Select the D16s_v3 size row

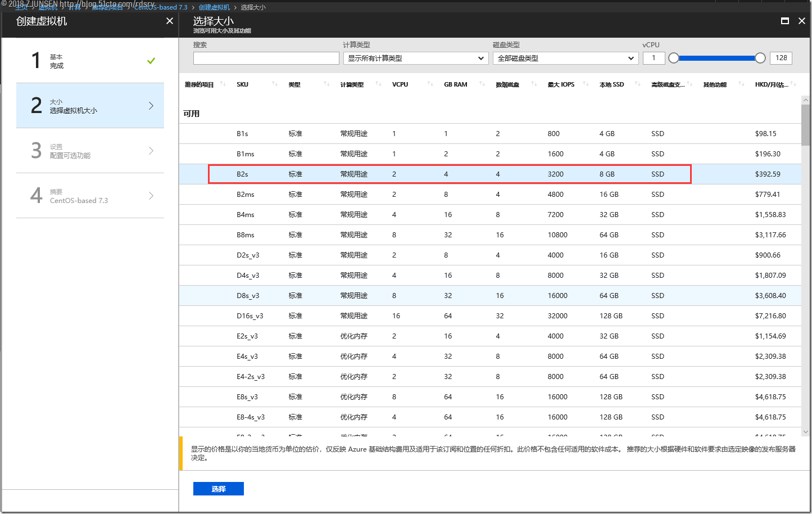coord(490,316)
